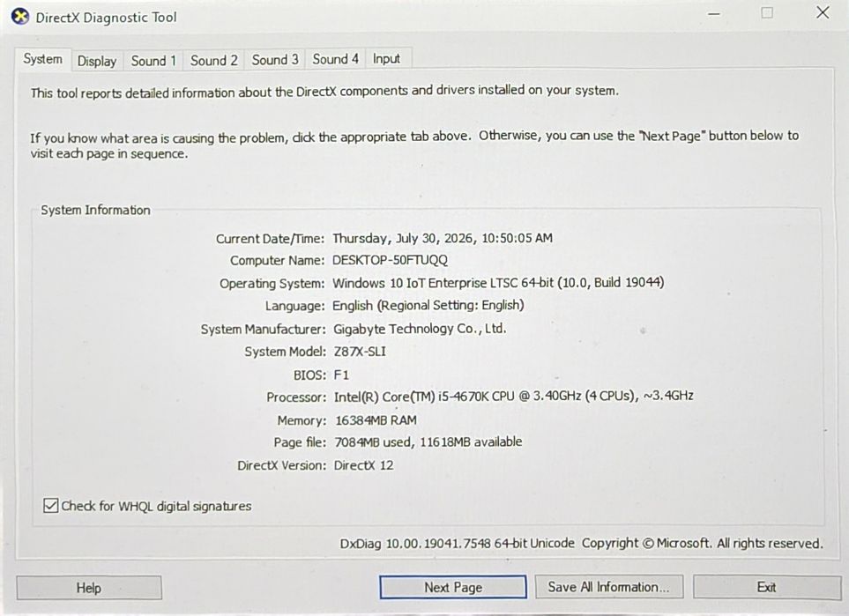
Task: Click the 'System Information' group label
Action: point(96,210)
